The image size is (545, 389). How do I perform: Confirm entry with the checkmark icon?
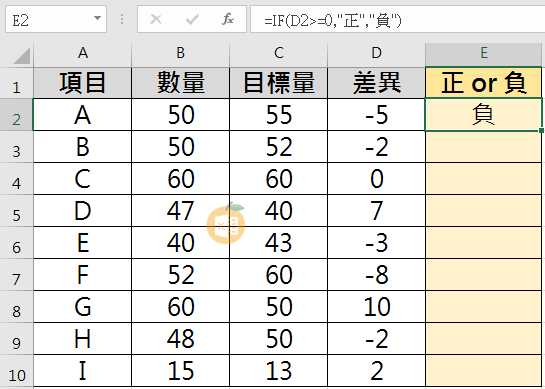[x=192, y=19]
